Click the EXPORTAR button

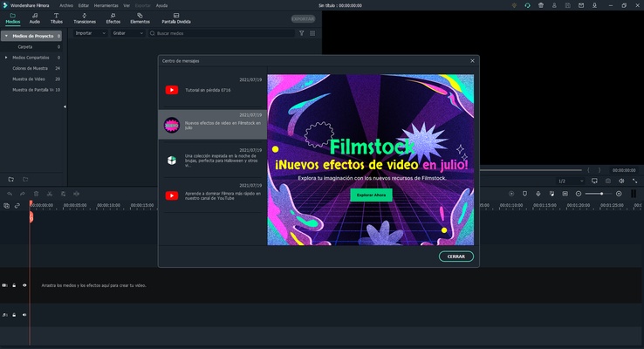pos(303,19)
